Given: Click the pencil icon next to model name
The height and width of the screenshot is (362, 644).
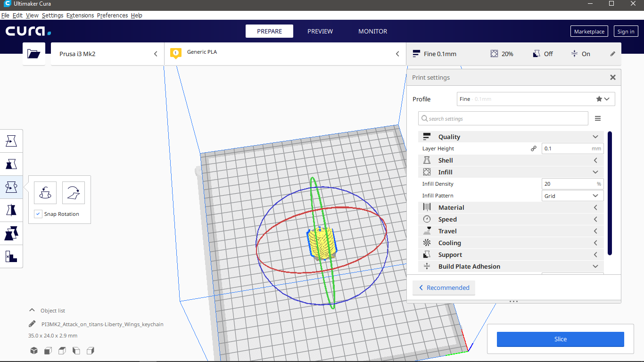Looking at the screenshot, I should click(x=32, y=324).
